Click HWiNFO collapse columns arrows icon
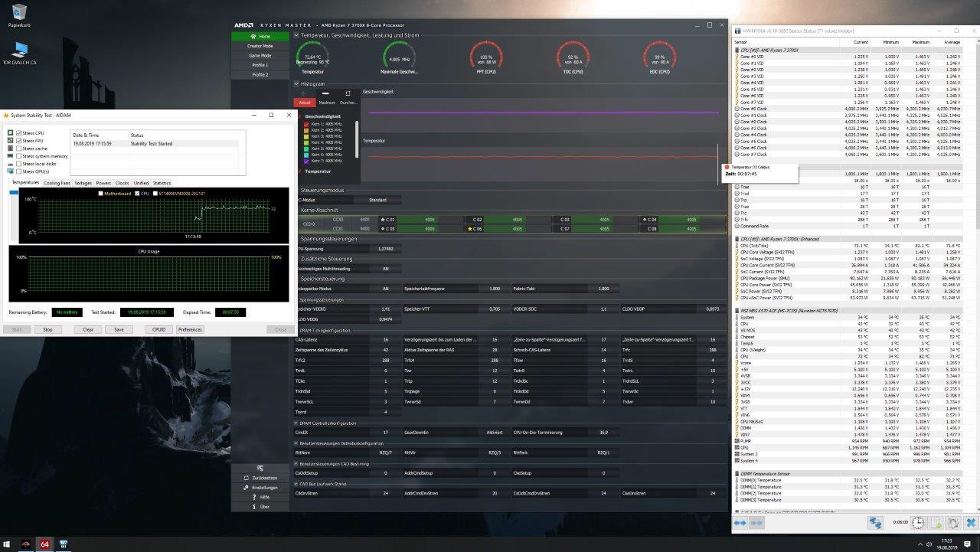980x552 pixels. 757,522
